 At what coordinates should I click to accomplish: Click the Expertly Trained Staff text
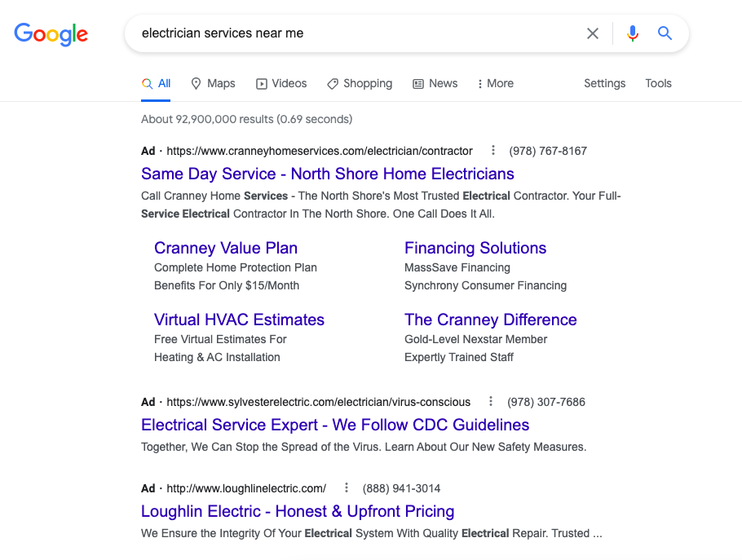(459, 357)
